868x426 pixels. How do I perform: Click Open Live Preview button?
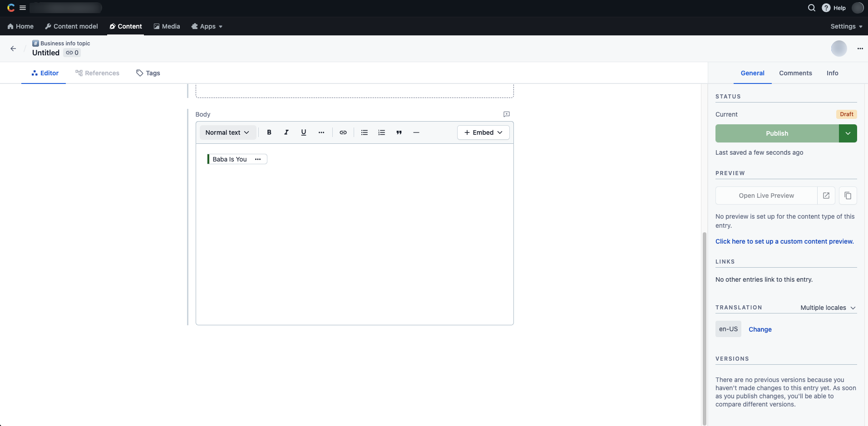[766, 196]
